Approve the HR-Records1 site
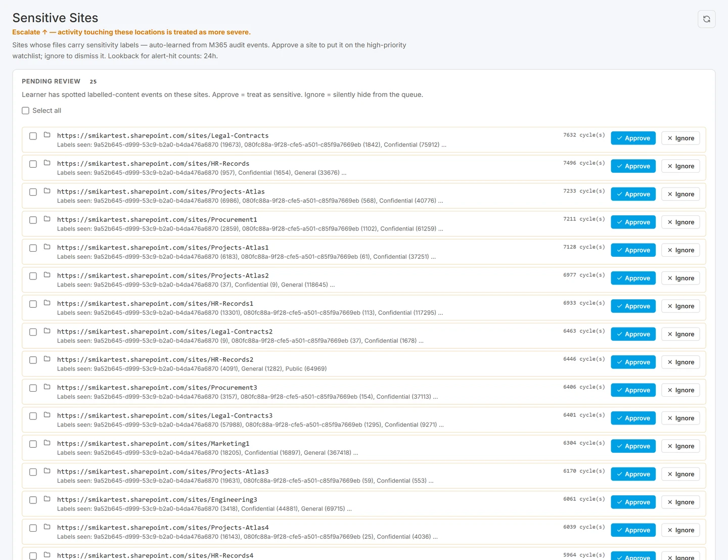728x560 pixels. click(633, 306)
